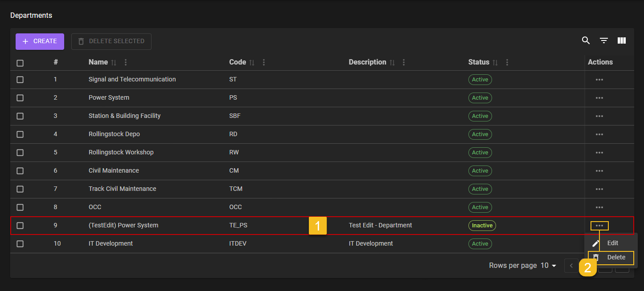Open the filter list icon
This screenshot has height=291, width=644.
tap(603, 40)
